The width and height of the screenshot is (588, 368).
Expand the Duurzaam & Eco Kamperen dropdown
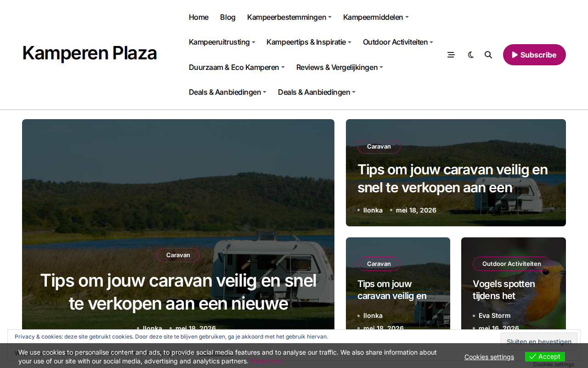point(237,67)
